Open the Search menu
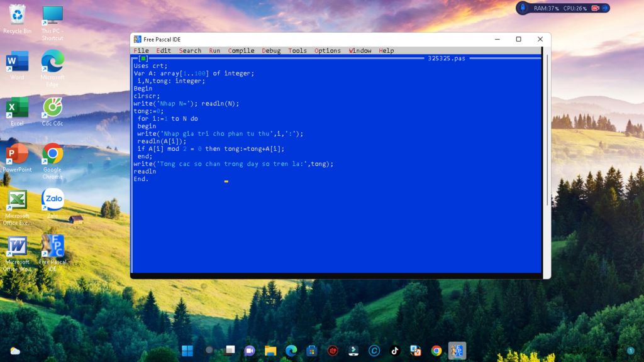This screenshot has height=362, width=644. [190, 50]
